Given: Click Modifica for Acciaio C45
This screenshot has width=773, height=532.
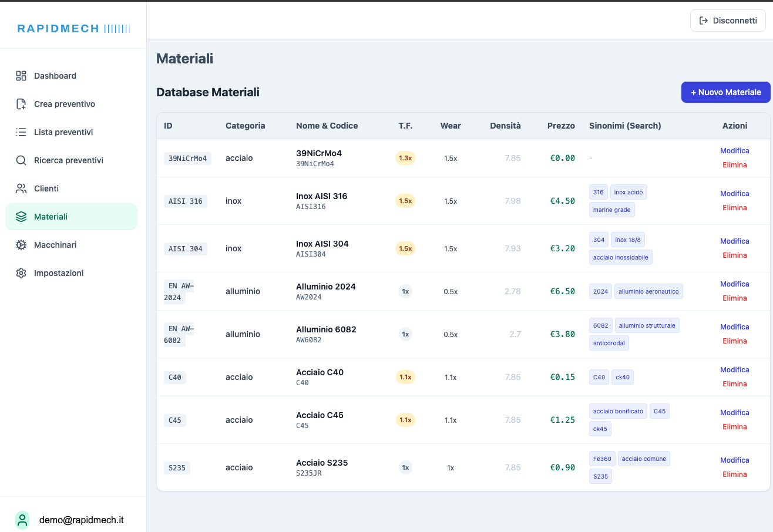Looking at the screenshot, I should click(734, 413).
